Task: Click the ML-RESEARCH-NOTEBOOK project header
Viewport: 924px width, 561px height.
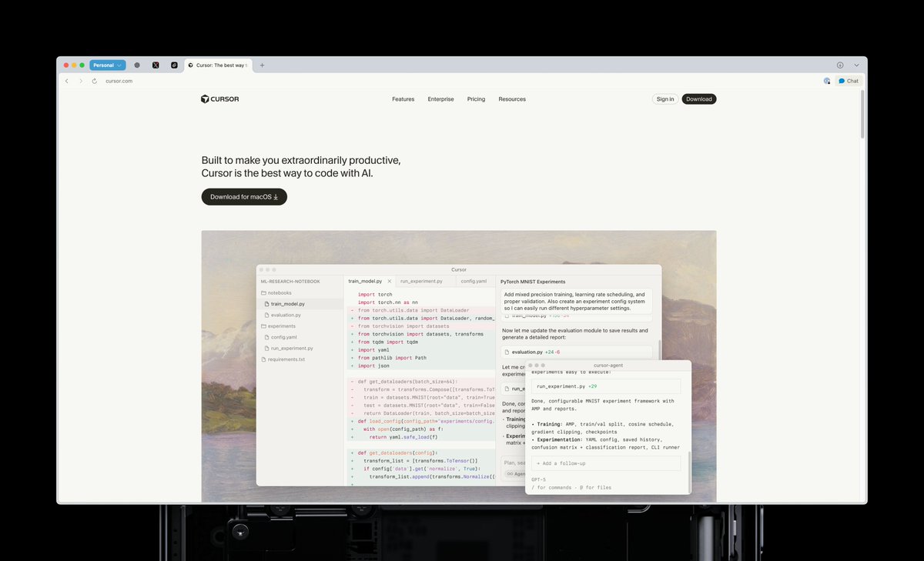Action: tap(290, 282)
